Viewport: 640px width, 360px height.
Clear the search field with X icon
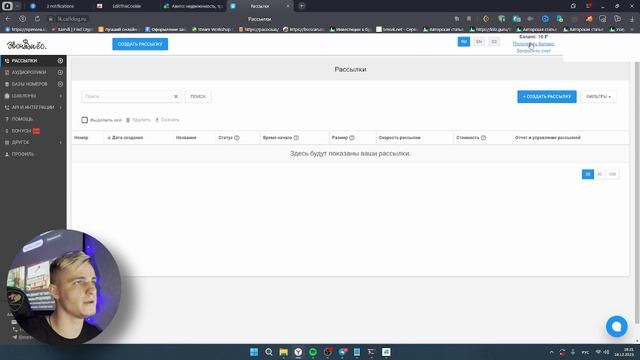pyautogui.click(x=176, y=97)
